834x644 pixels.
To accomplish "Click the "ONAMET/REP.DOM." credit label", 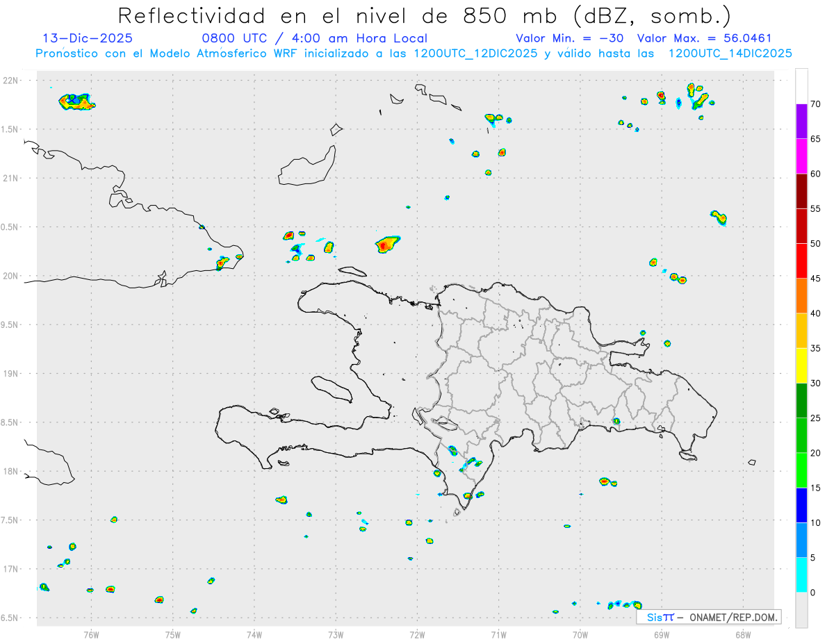I will pyautogui.click(x=733, y=617).
